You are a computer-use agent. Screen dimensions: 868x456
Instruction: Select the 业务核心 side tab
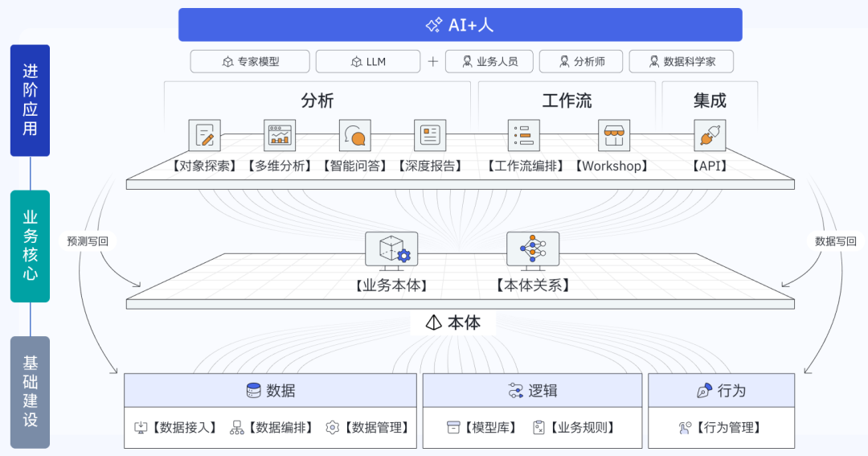30,246
